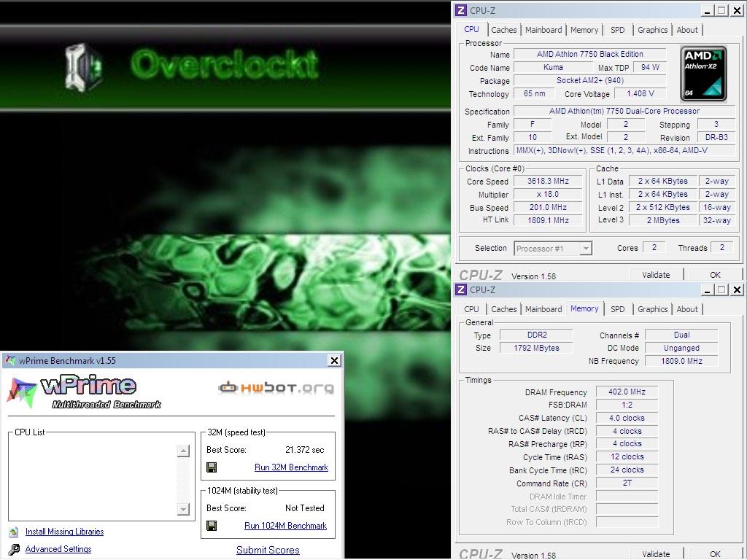Click the wPrime title bar icon
The image size is (747, 560).
[9, 360]
